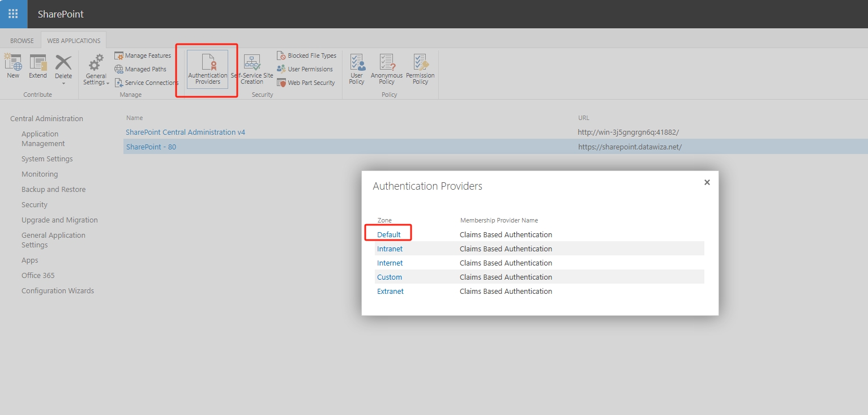Click the Authentication Providers ribbon icon

(x=208, y=70)
